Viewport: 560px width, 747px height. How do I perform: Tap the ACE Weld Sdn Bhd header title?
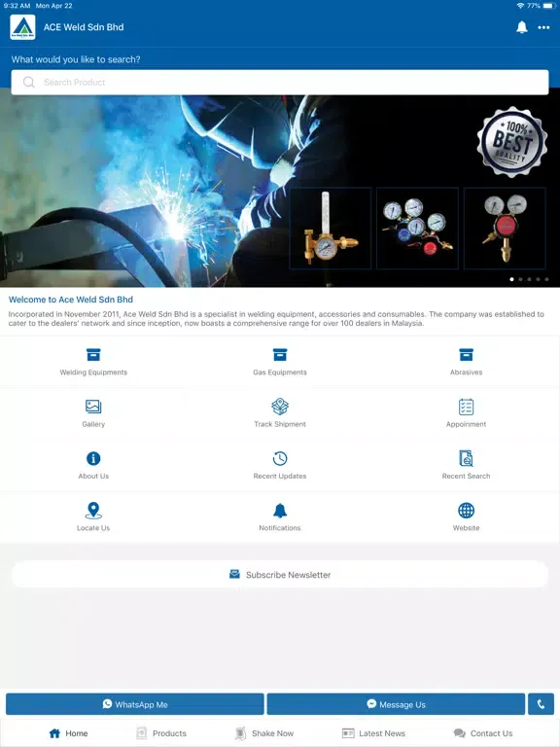[x=84, y=27]
